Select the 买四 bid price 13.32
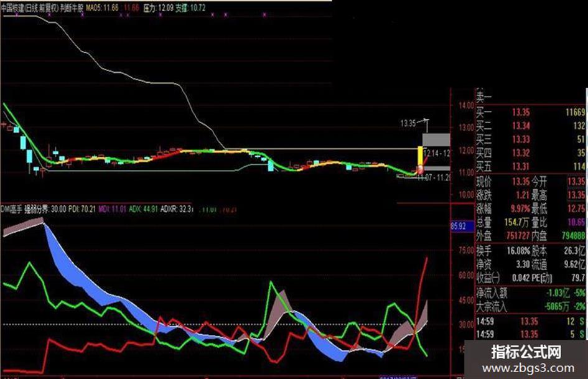Screen dimensions: 588x379 [521, 152]
